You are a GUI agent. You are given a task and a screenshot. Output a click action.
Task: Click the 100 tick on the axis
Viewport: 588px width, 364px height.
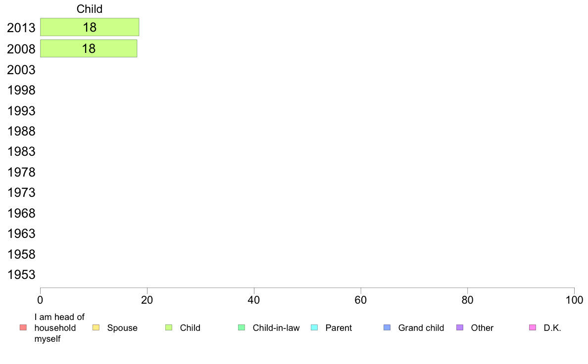[x=574, y=300]
